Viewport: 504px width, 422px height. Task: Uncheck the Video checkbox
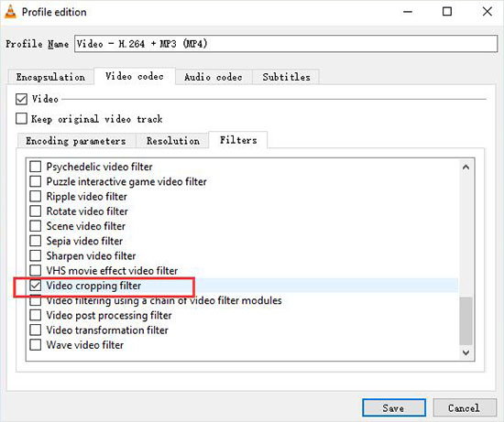coord(21,99)
